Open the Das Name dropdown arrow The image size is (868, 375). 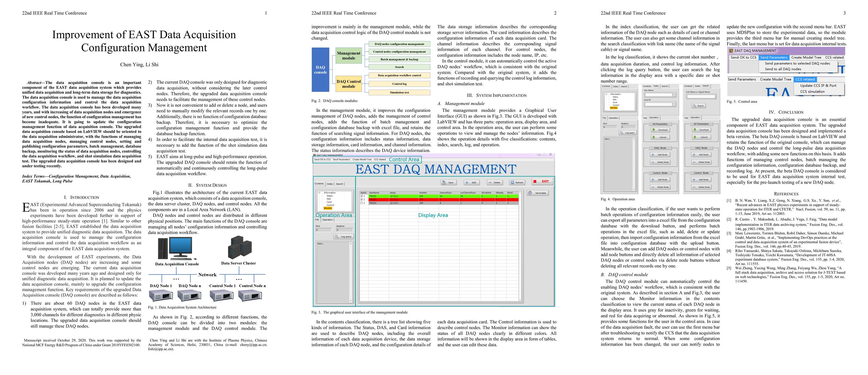pyautogui.click(x=674, y=95)
